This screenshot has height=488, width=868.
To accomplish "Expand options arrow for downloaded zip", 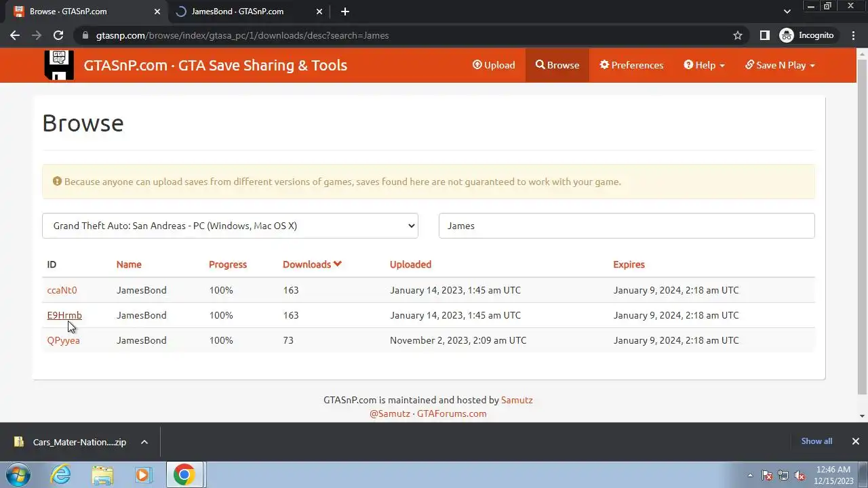I will point(144,442).
